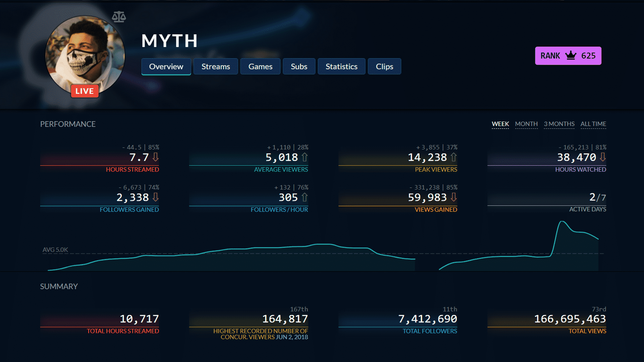Open the Overview tab

tap(166, 66)
